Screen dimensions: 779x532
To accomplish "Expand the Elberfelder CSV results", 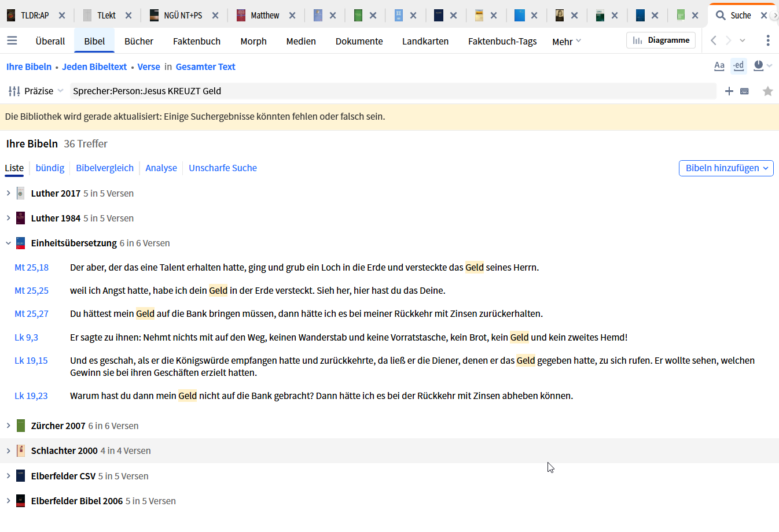I will [x=8, y=476].
